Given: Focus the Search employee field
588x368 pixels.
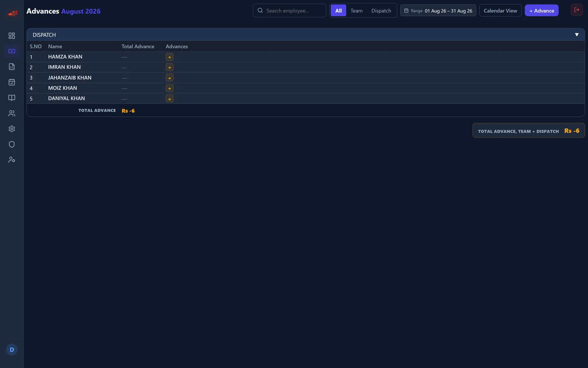Looking at the screenshot, I should (x=289, y=10).
